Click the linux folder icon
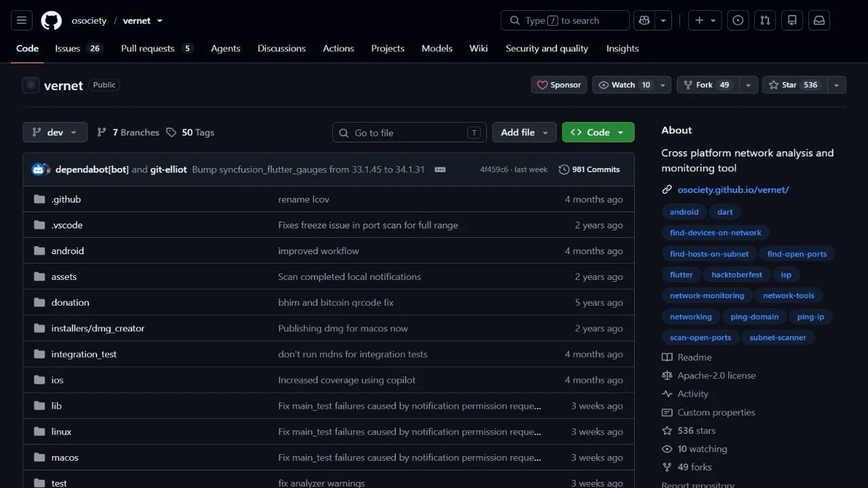 point(39,432)
